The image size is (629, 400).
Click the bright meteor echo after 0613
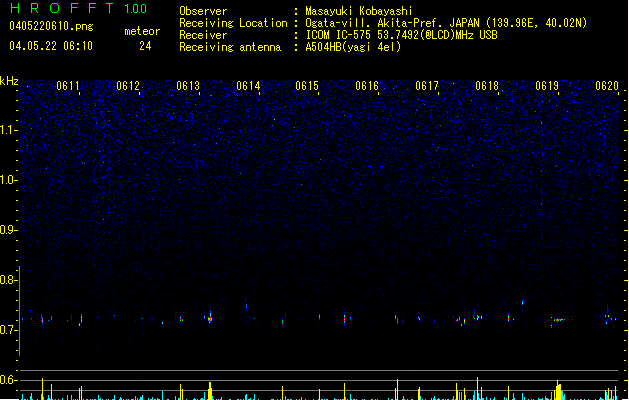tap(210, 318)
